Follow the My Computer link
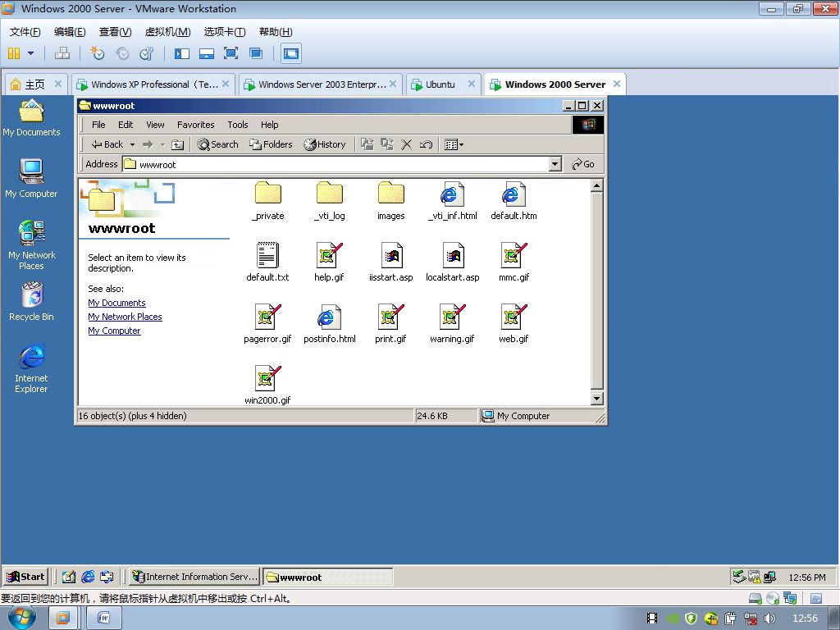This screenshot has height=630, width=840. [x=114, y=331]
